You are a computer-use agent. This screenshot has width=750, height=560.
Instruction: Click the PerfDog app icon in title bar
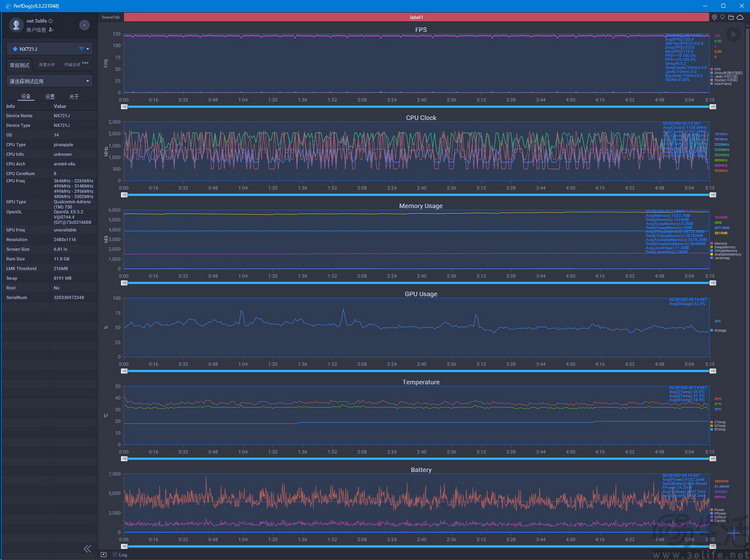(7, 6)
